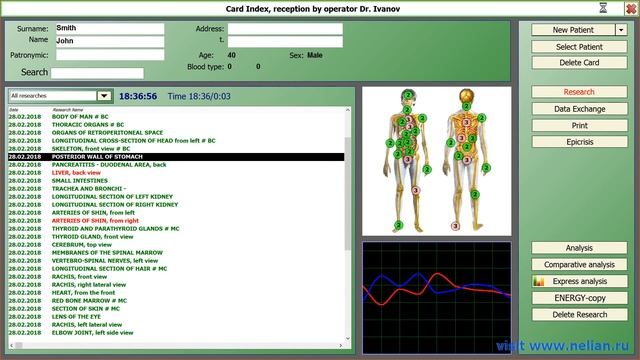The image size is (640, 360).
Task: Select 'RACHIS, front view' row
Action: 176,276
